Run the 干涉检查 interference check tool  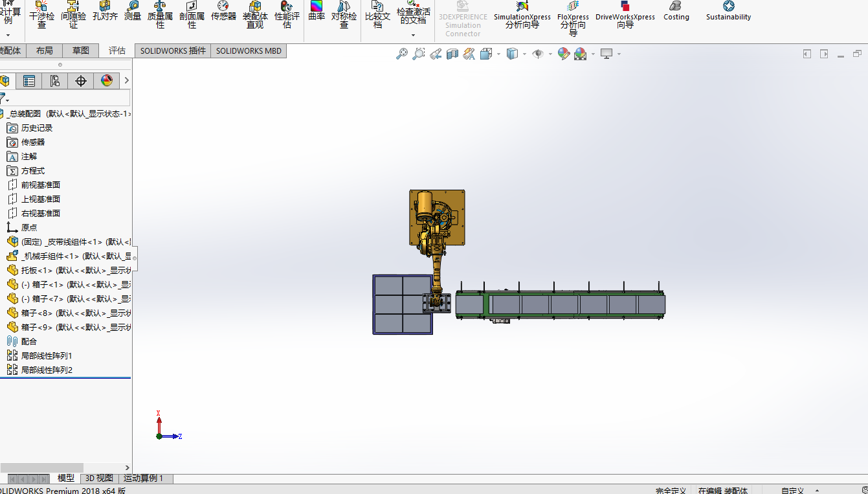pos(41,14)
